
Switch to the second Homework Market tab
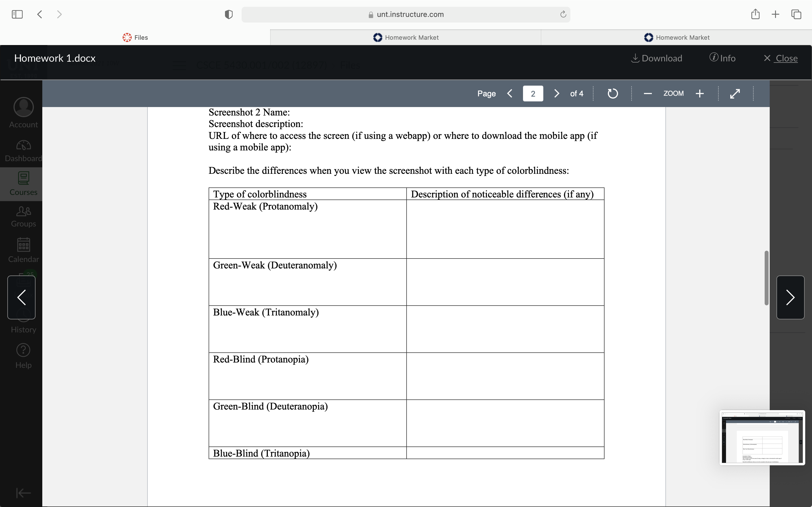[676, 37]
